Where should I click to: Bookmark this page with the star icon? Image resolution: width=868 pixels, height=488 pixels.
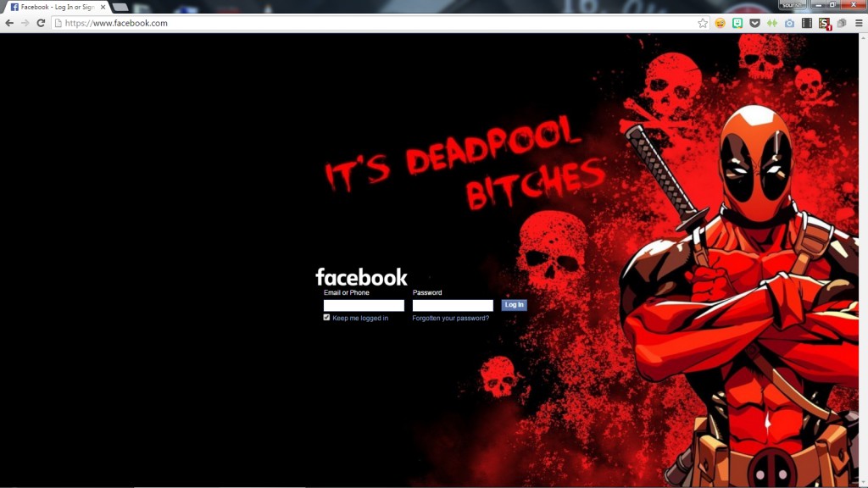pos(703,23)
